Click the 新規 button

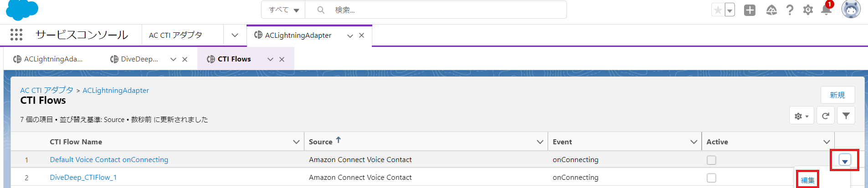point(837,95)
